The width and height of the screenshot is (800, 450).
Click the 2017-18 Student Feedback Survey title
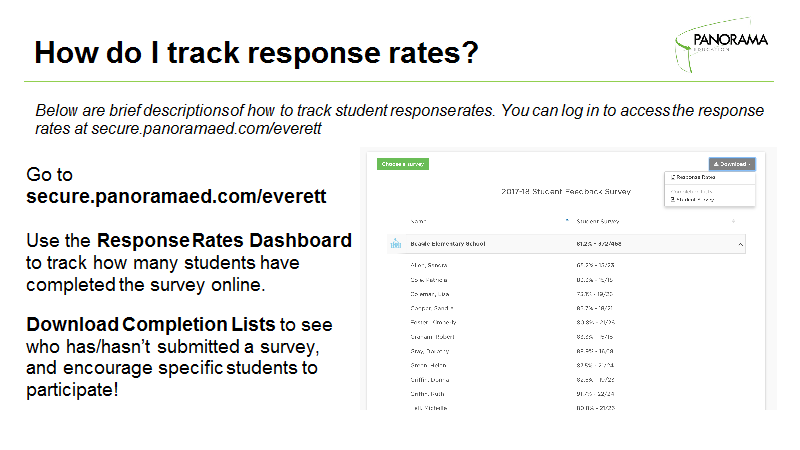pos(566,191)
